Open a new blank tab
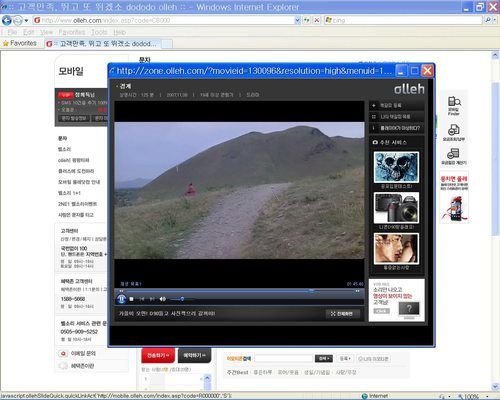The width and height of the screenshot is (500, 400). 167,44
